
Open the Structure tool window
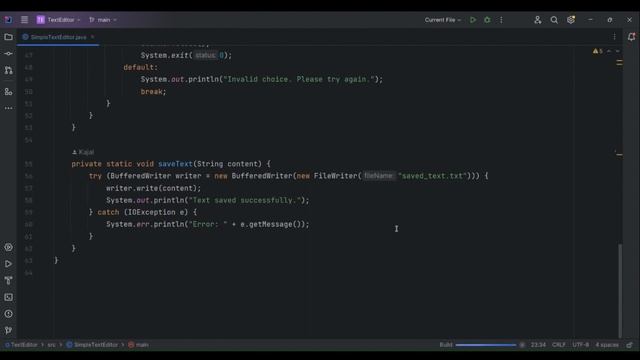[8, 92]
